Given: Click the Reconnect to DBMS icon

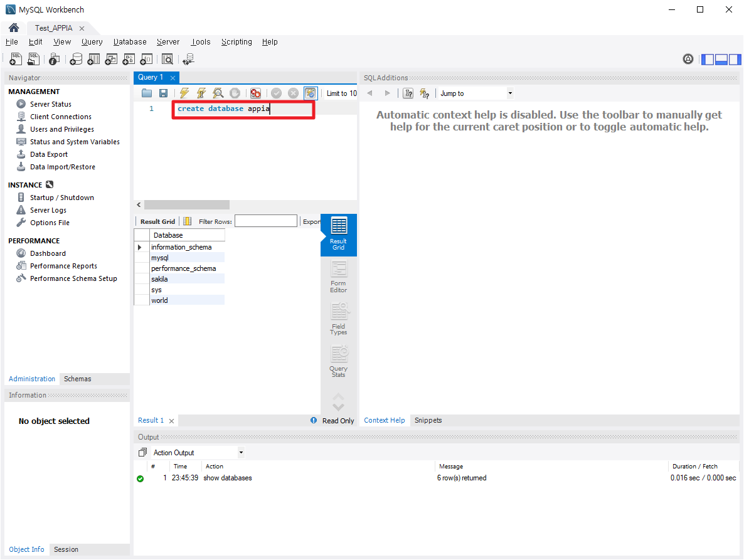Looking at the screenshot, I should coord(188,59).
